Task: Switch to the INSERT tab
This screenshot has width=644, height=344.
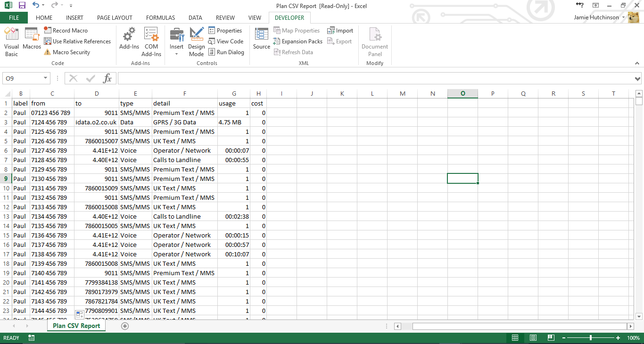Action: (74, 18)
